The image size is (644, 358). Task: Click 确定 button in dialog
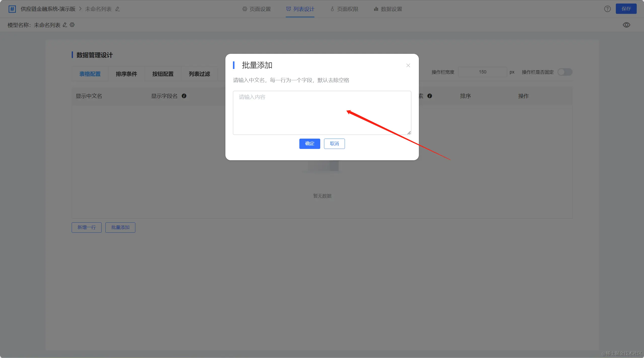point(309,144)
